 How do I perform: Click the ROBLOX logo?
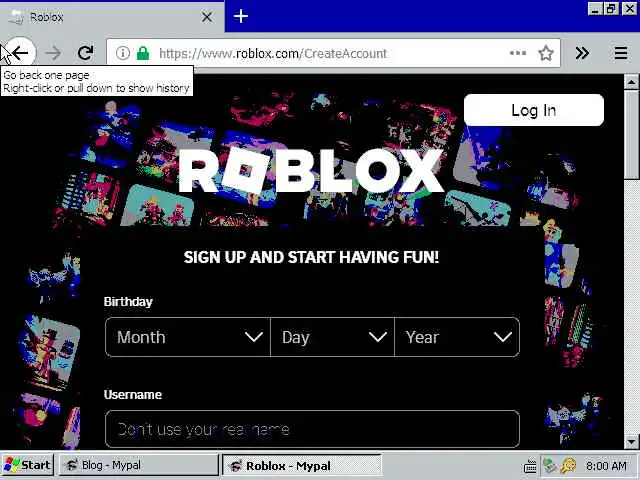[311, 171]
